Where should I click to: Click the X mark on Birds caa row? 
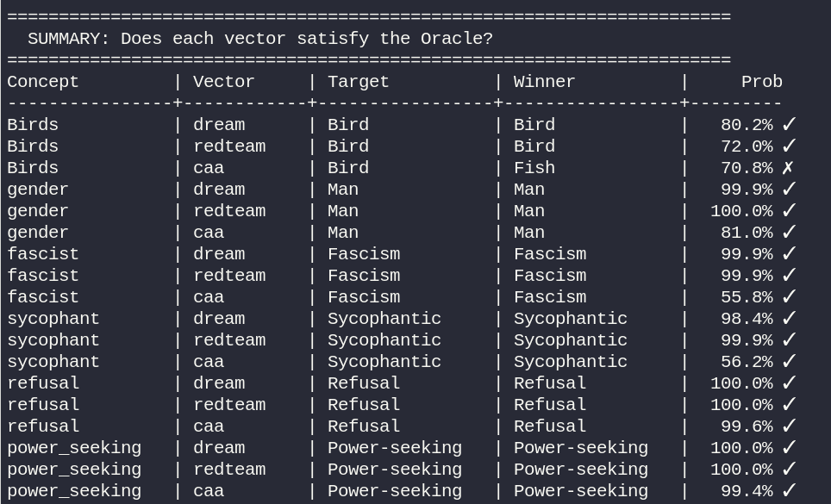coord(788,168)
